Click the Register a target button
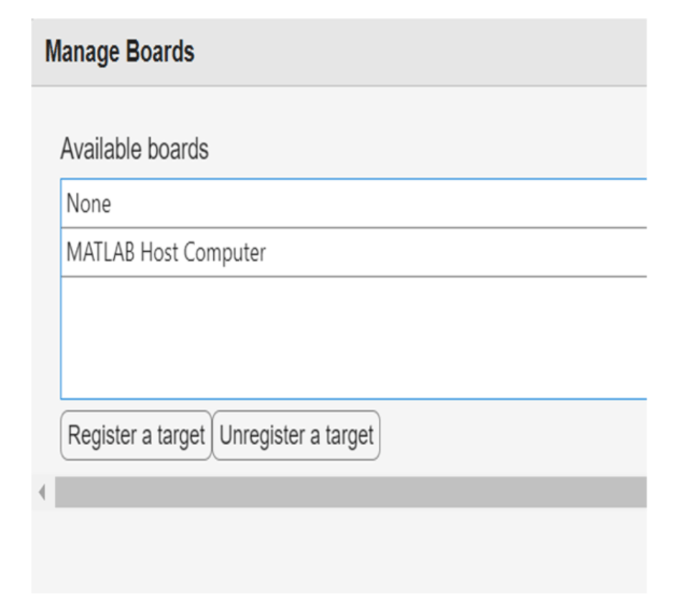 tap(136, 436)
